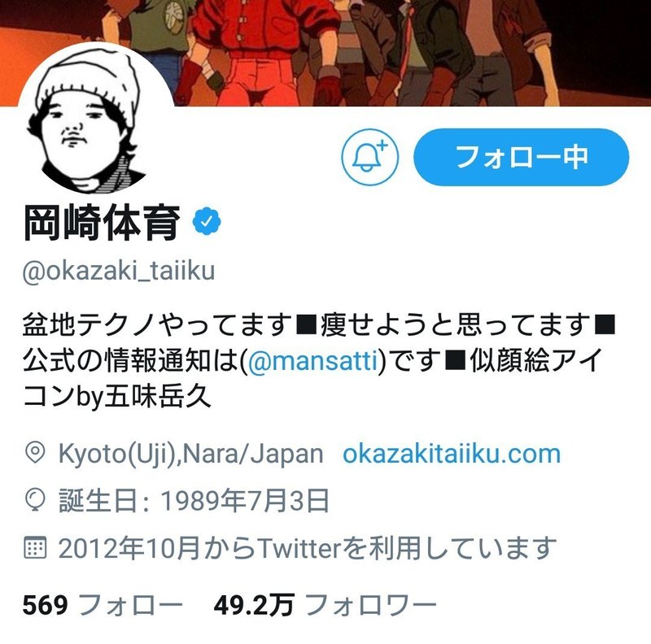Click the 誕生日 1989年7月3日 birthday text
The height and width of the screenshot is (644, 651).
coord(194,500)
